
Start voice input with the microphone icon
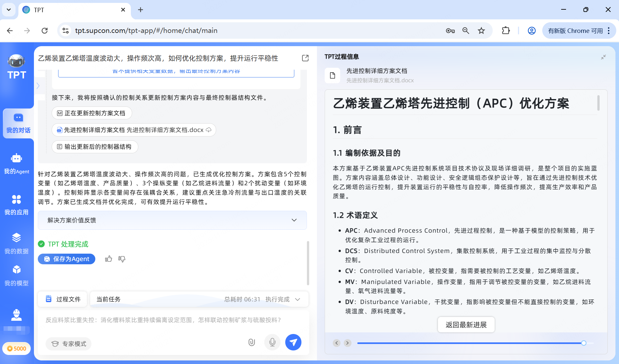point(272,342)
